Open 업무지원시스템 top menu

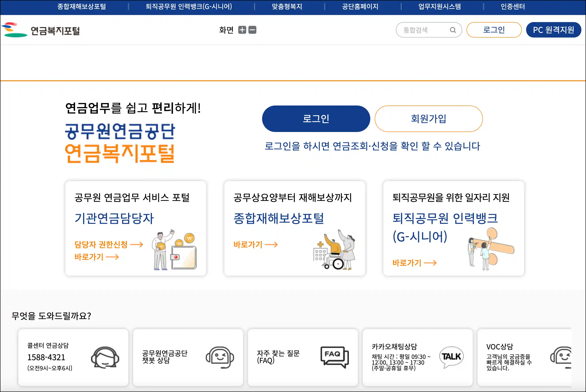click(x=439, y=6)
